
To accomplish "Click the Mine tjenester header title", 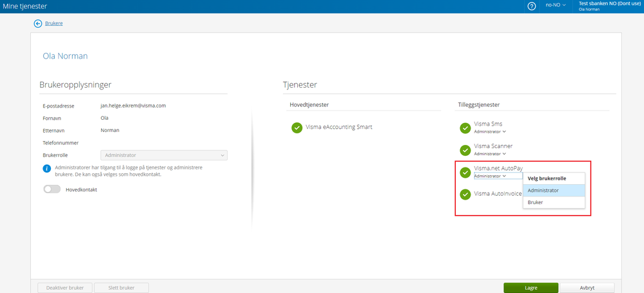I will (24, 6).
